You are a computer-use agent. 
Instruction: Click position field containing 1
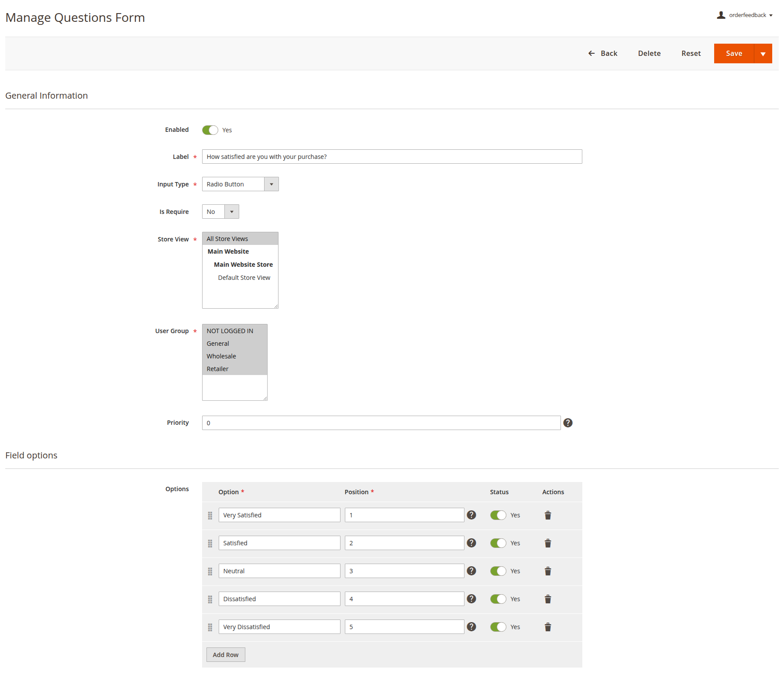click(405, 515)
